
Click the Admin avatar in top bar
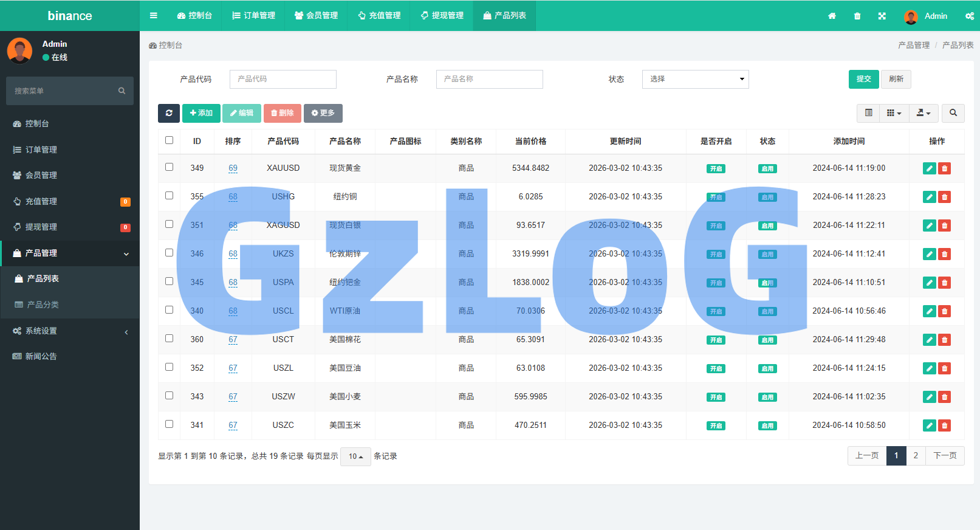[911, 16]
